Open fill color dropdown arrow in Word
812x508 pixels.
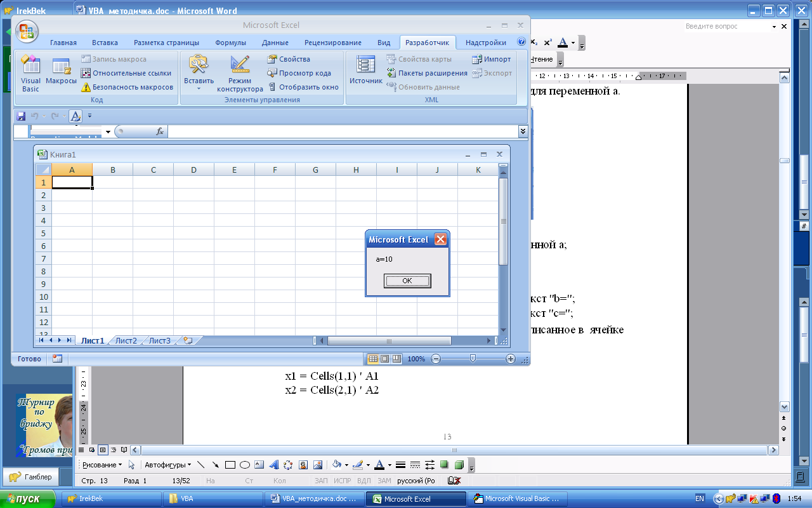pos(346,465)
